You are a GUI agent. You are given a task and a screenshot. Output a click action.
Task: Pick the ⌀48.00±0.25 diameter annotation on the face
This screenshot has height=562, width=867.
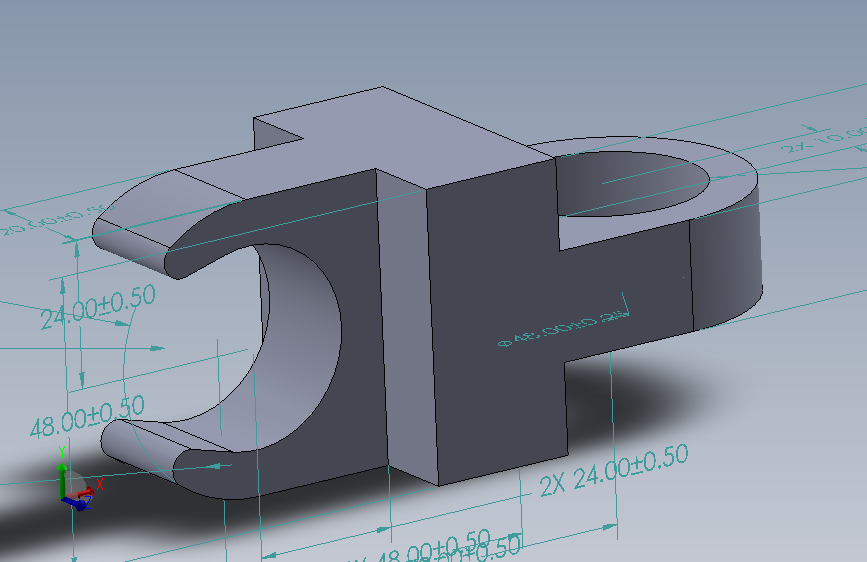click(564, 329)
